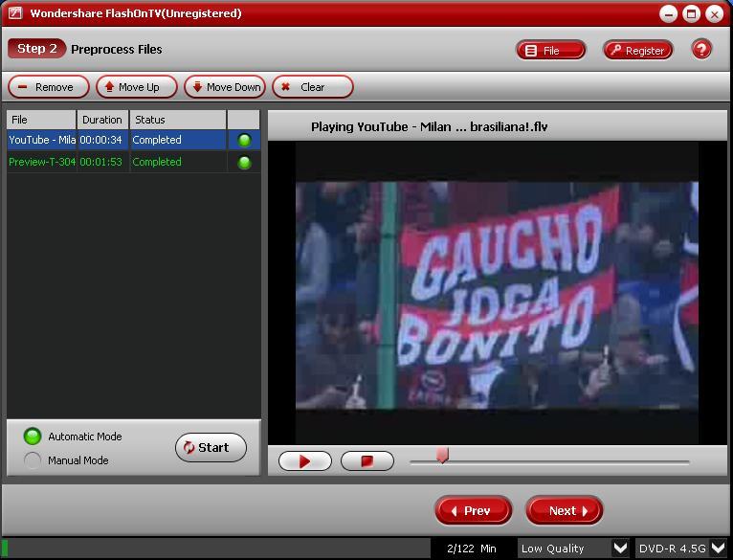Go to the previous step with Prev

tap(473, 510)
